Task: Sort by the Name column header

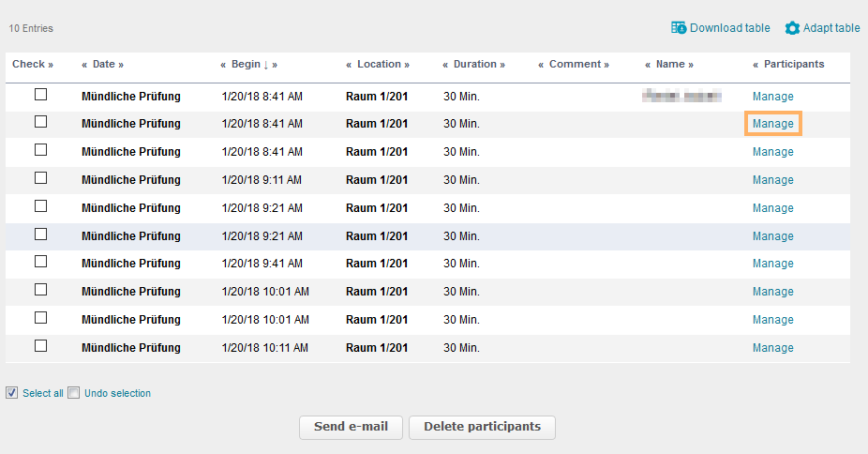Action: tap(669, 65)
